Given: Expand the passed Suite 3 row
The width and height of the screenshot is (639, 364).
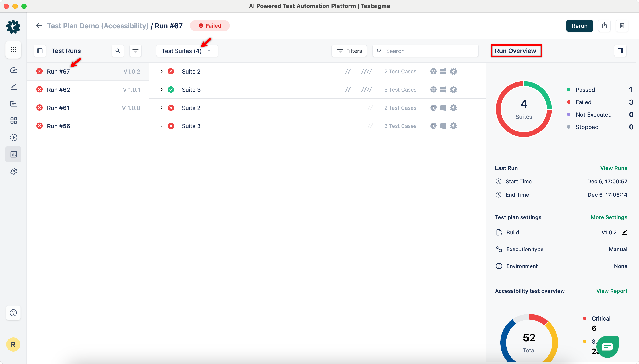Looking at the screenshot, I should click(162, 90).
